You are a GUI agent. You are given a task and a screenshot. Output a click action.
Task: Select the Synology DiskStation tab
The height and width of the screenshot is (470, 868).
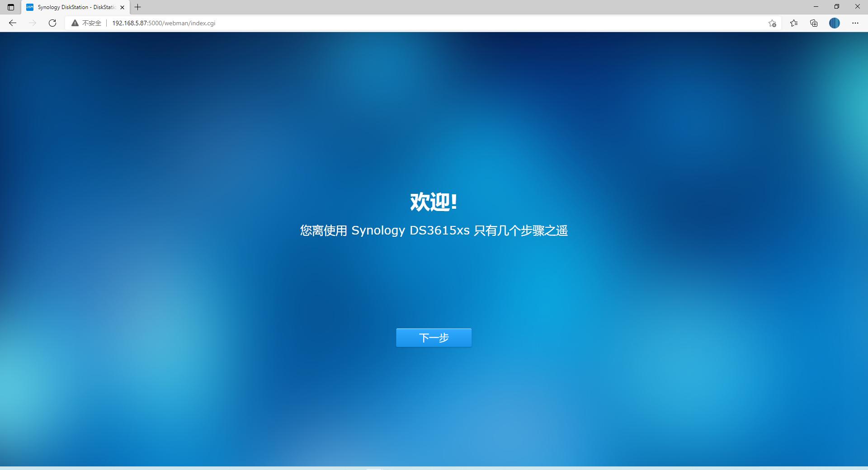(x=72, y=7)
